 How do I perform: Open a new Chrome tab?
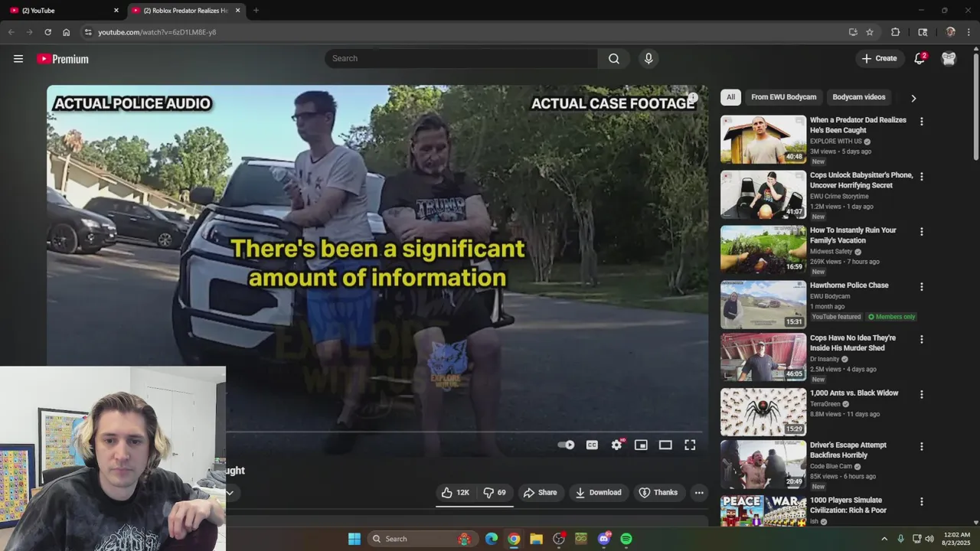pyautogui.click(x=256, y=11)
